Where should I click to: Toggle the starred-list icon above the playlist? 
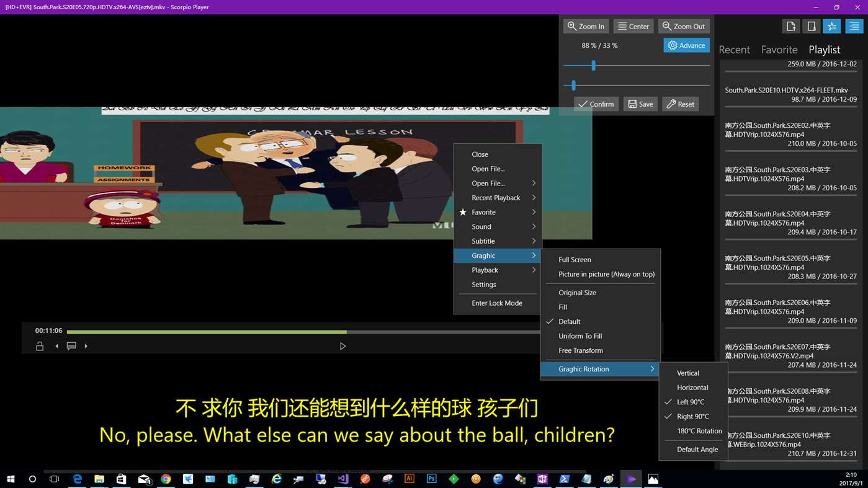[x=832, y=26]
